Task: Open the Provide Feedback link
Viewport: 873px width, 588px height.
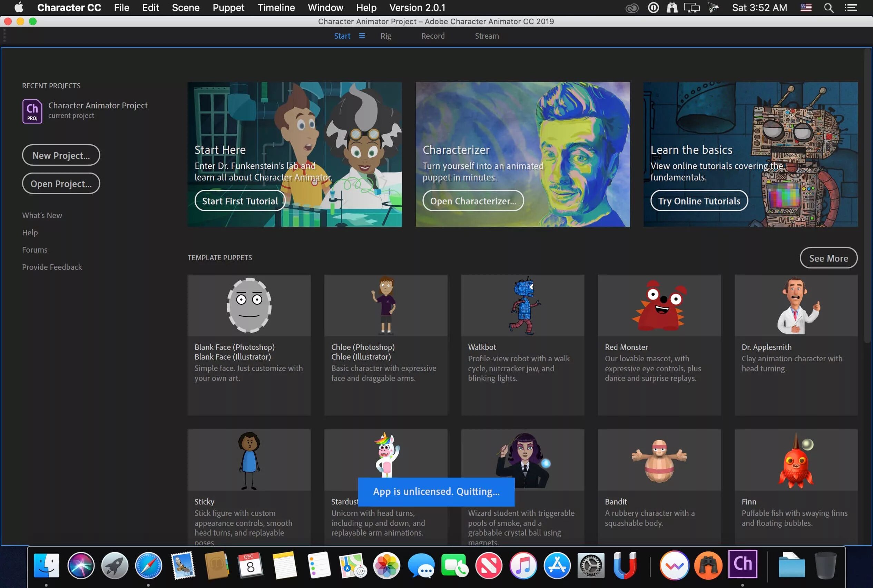Action: click(x=52, y=267)
